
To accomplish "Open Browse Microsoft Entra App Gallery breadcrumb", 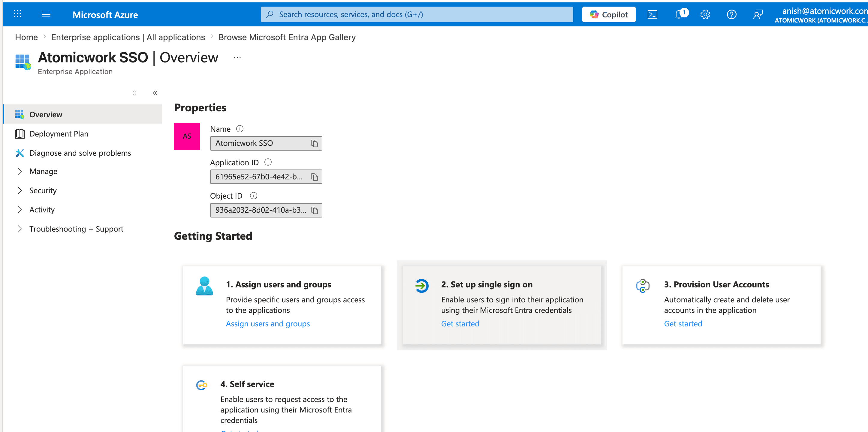I will 287,37.
